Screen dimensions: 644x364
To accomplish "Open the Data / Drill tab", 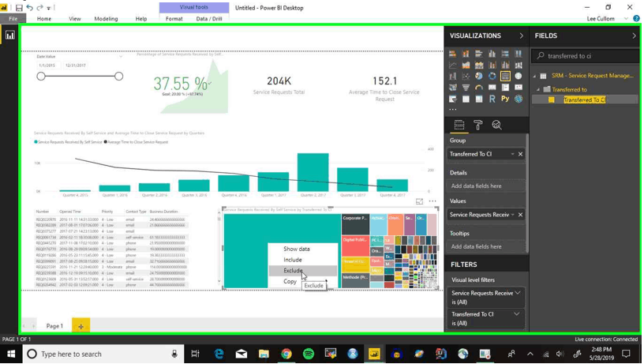I will [209, 18].
